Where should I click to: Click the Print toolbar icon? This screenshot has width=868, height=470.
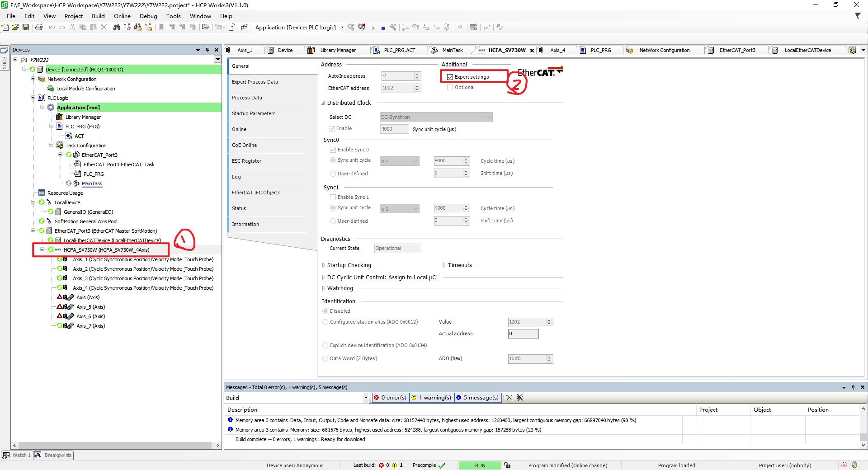[x=39, y=27]
